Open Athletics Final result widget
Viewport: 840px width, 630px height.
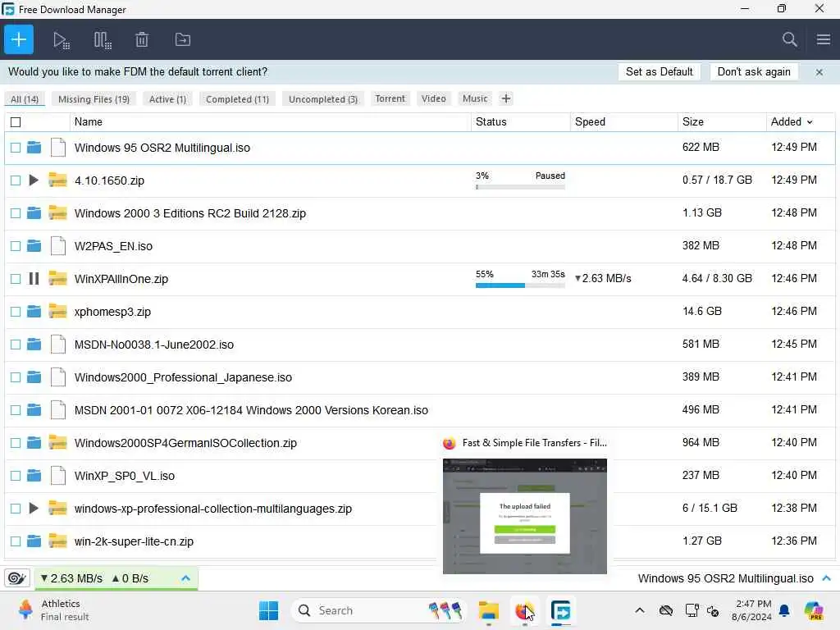pos(53,610)
